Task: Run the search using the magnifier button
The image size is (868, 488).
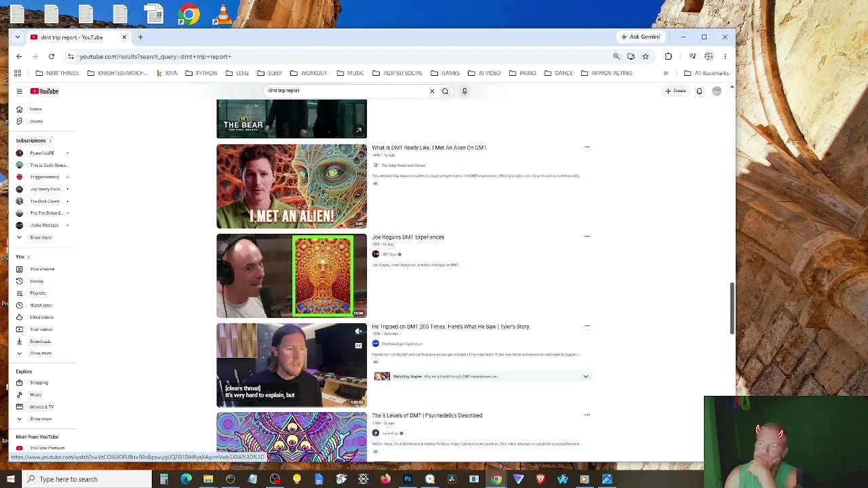Action: coord(445,91)
